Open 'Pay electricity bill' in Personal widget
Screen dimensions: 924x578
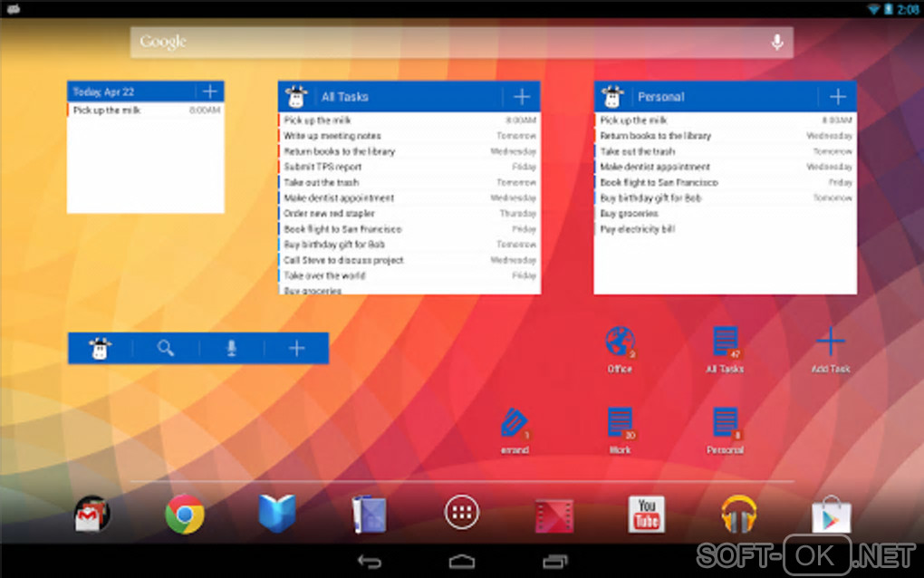[x=726, y=228]
